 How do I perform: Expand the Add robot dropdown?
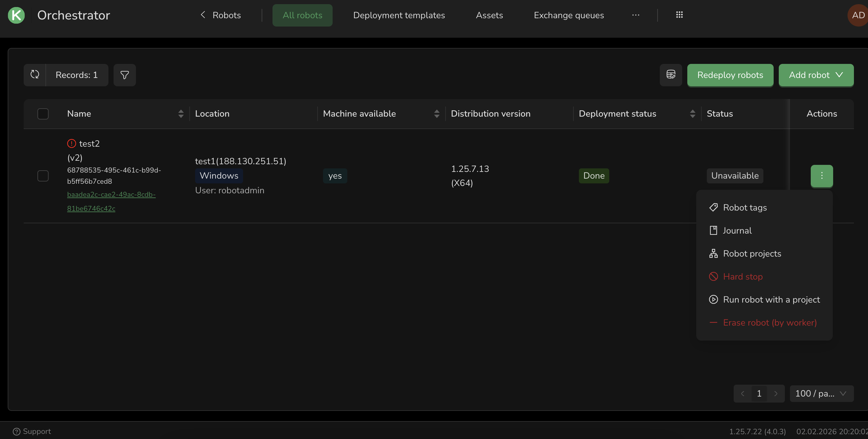[816, 75]
